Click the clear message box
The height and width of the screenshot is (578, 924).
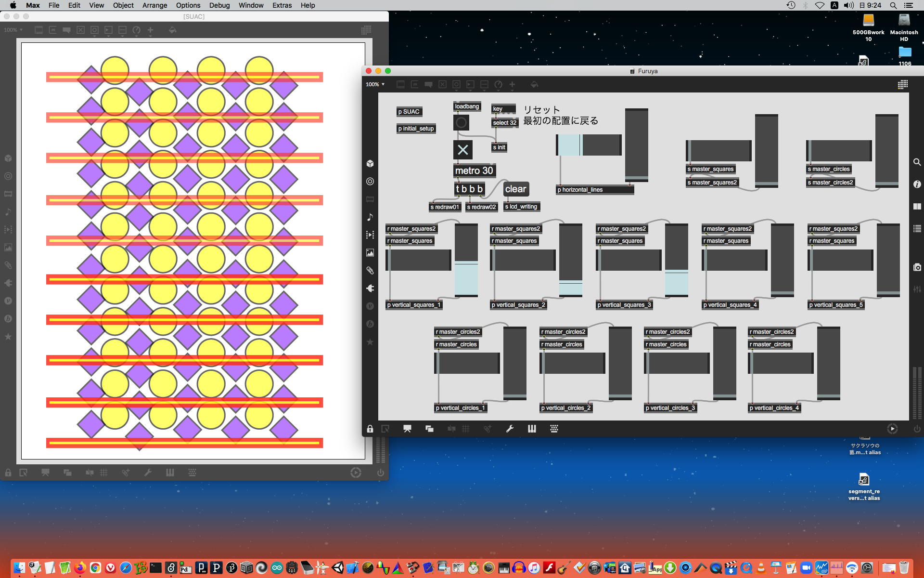(x=515, y=189)
